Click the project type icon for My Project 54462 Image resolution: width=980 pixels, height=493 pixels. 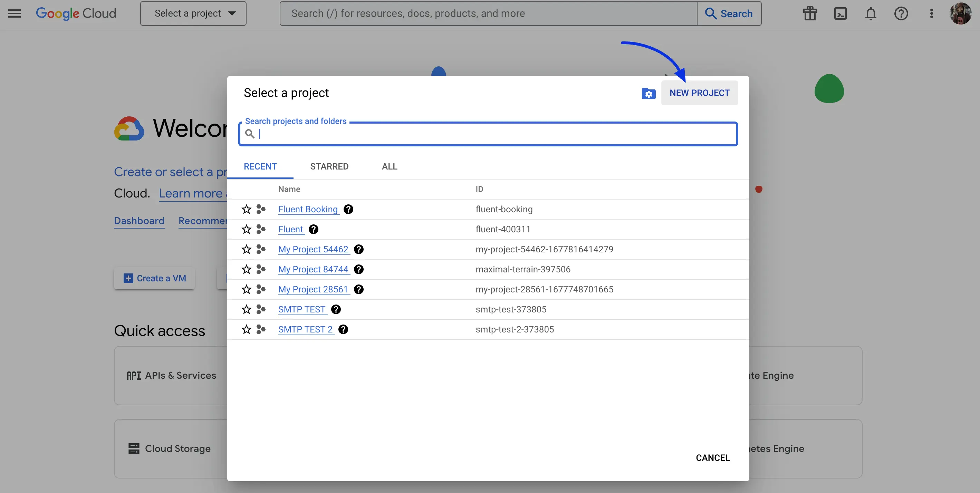tap(261, 249)
